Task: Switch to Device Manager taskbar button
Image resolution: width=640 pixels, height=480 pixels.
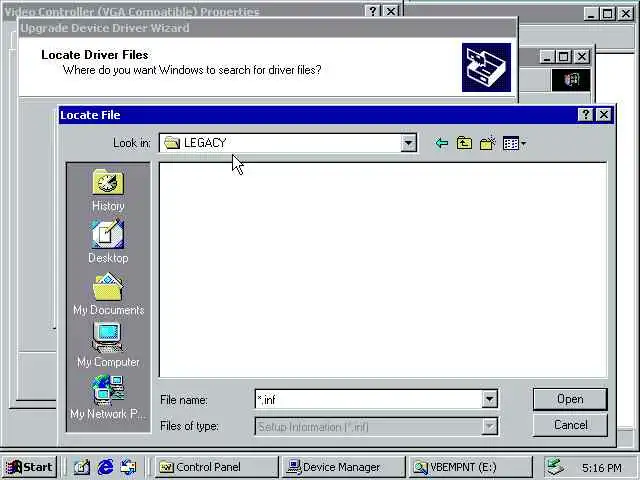Action: click(343, 467)
